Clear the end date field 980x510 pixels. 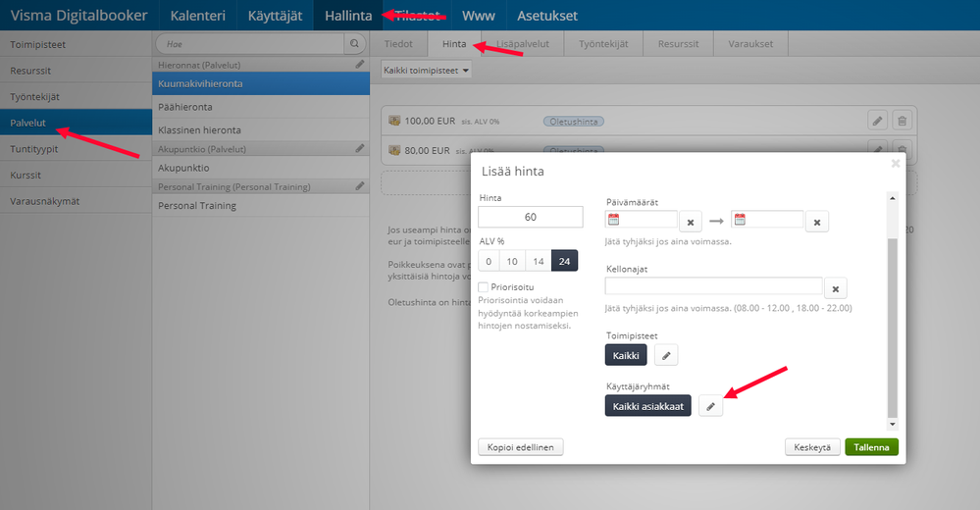click(817, 222)
